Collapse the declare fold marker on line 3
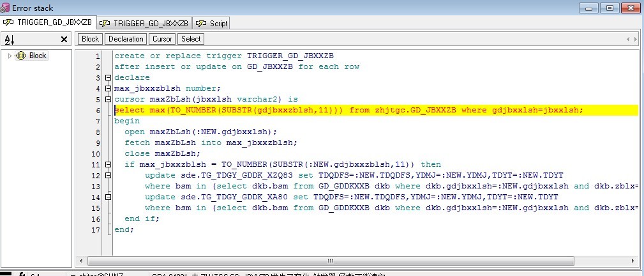 pos(108,77)
